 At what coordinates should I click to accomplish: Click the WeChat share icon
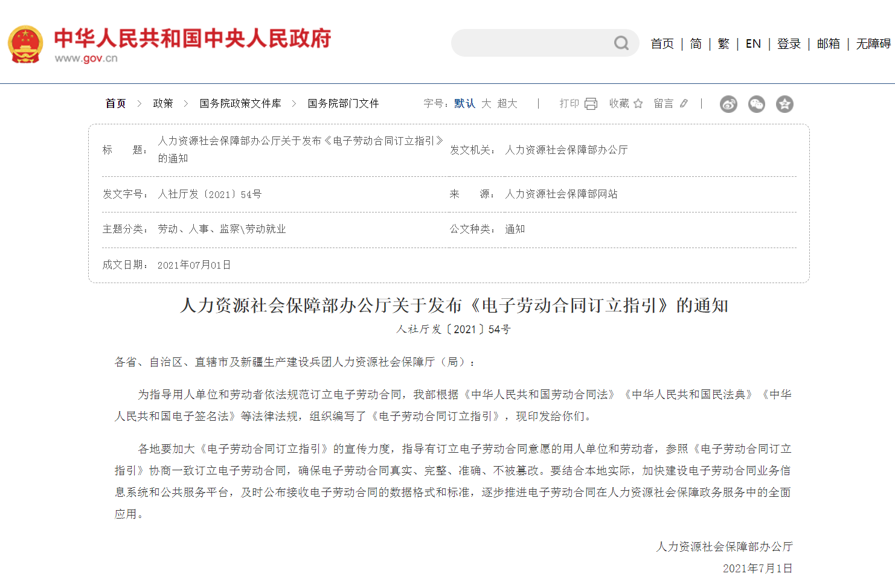pos(756,104)
